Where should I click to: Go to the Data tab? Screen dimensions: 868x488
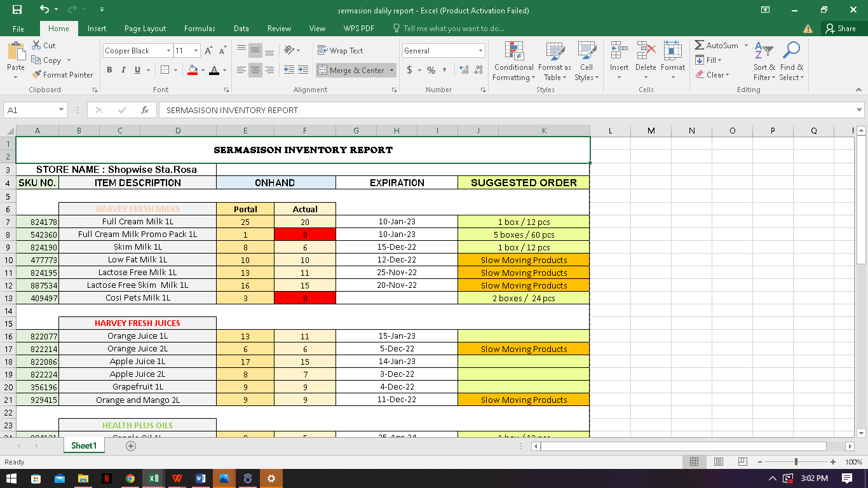241,29
